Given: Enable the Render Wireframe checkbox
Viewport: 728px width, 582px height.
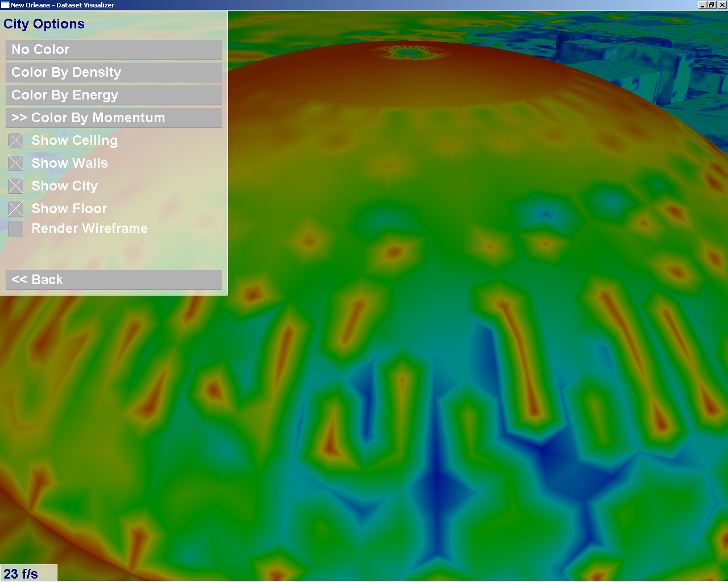Looking at the screenshot, I should click(x=16, y=228).
